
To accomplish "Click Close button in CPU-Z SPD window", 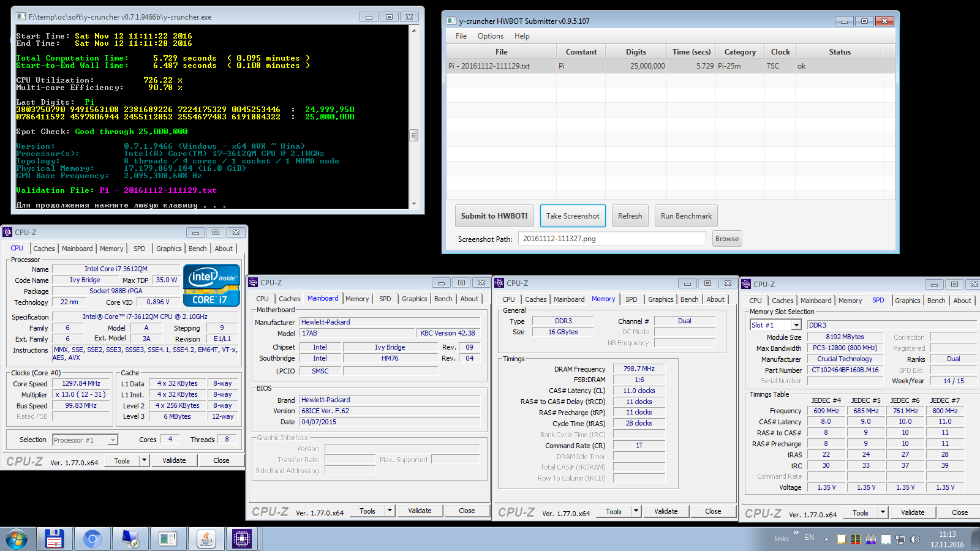I will coord(960,512).
